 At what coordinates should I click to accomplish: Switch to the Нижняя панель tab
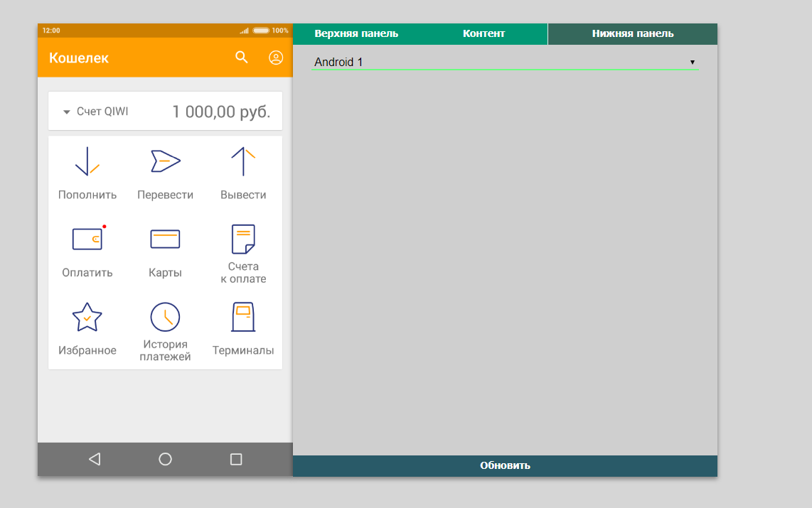(x=633, y=33)
